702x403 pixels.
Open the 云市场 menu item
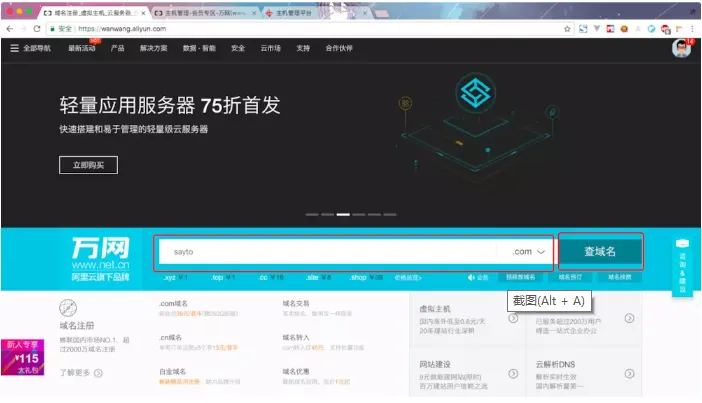(270, 48)
